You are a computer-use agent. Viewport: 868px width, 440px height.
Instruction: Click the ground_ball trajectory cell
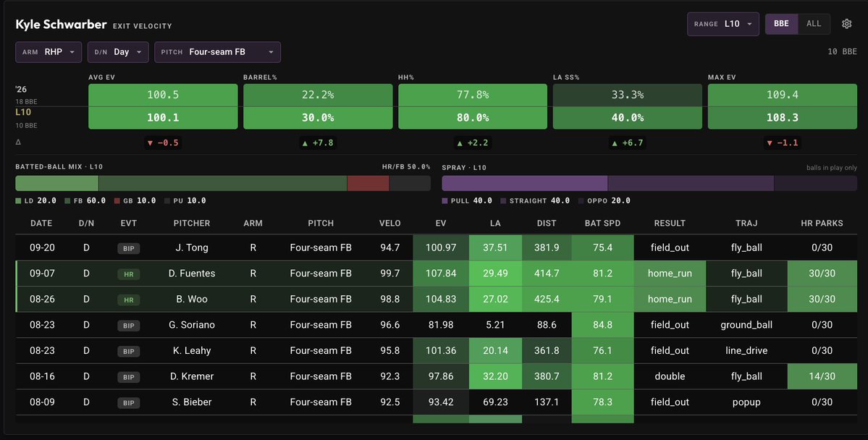[x=746, y=325]
